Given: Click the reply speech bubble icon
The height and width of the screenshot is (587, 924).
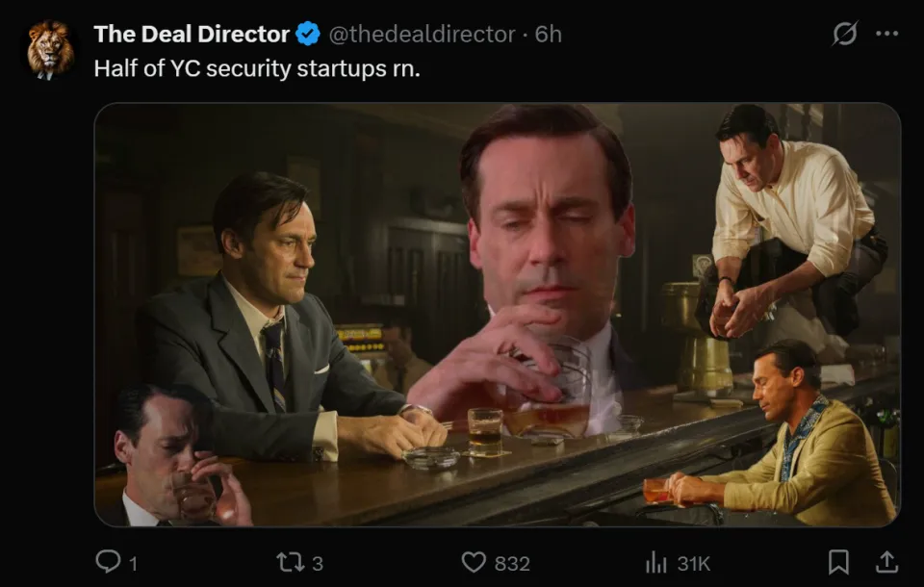Looking at the screenshot, I should coord(108,562).
